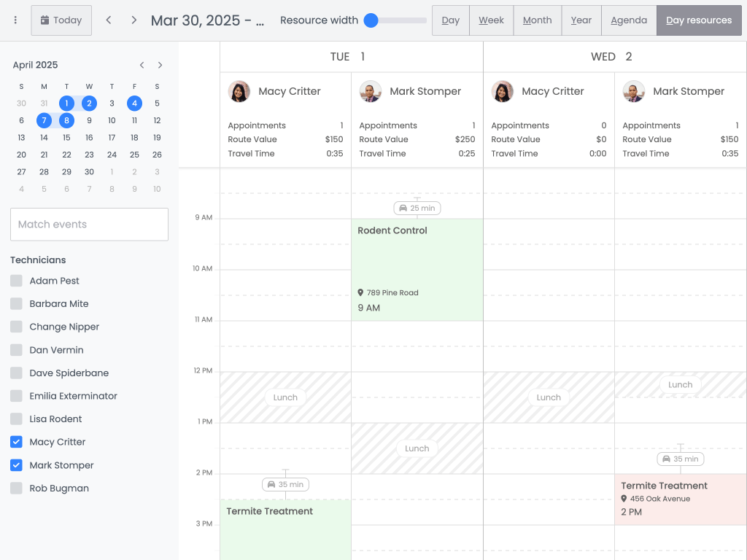Select April 4 in mini calendar
747x560 pixels.
click(134, 104)
